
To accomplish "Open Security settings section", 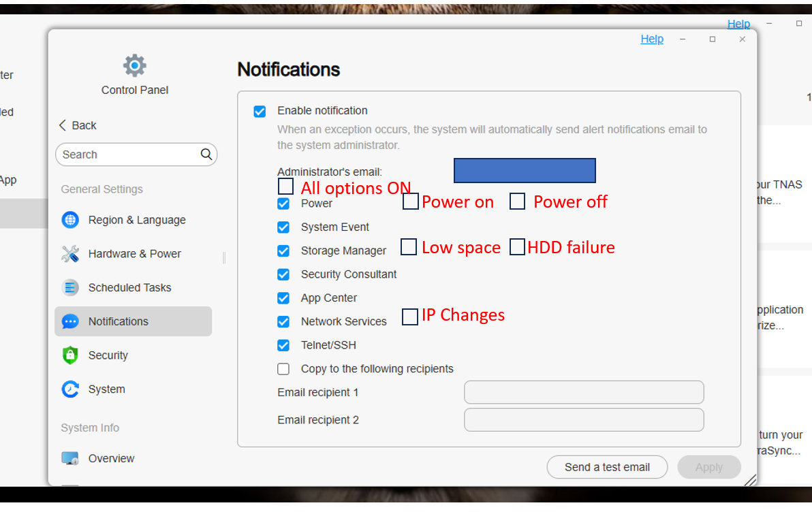I will click(133, 355).
